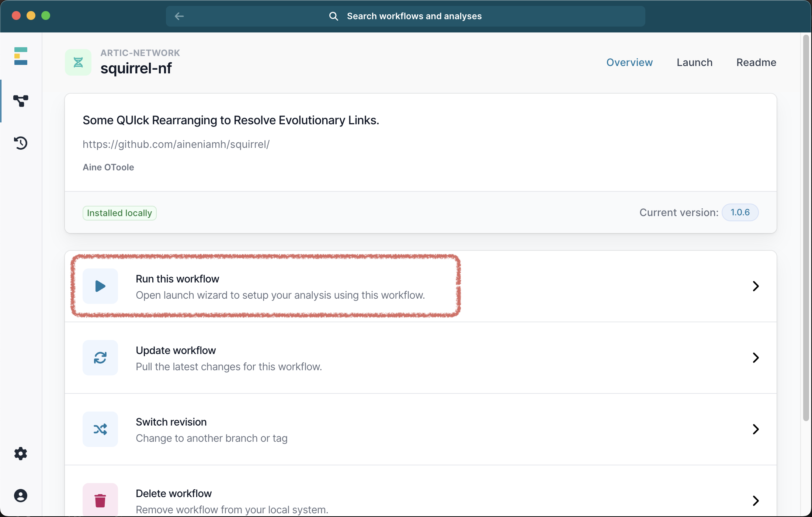Expand the Switch revision chevron
This screenshot has height=517, width=812.
coord(756,429)
